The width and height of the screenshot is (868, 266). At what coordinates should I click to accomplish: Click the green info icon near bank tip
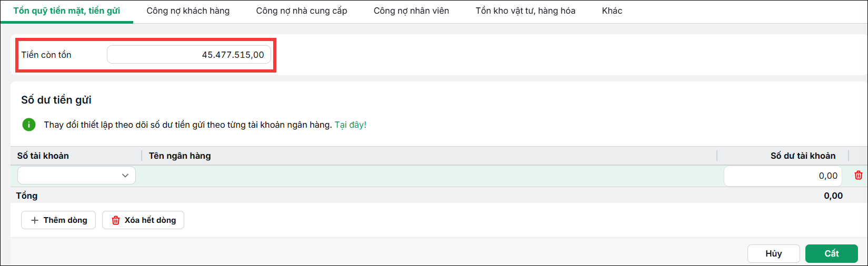pyautogui.click(x=29, y=125)
